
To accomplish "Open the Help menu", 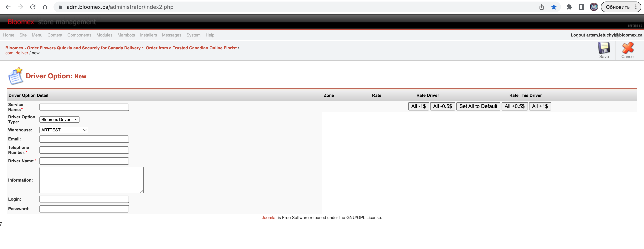I will point(210,35).
